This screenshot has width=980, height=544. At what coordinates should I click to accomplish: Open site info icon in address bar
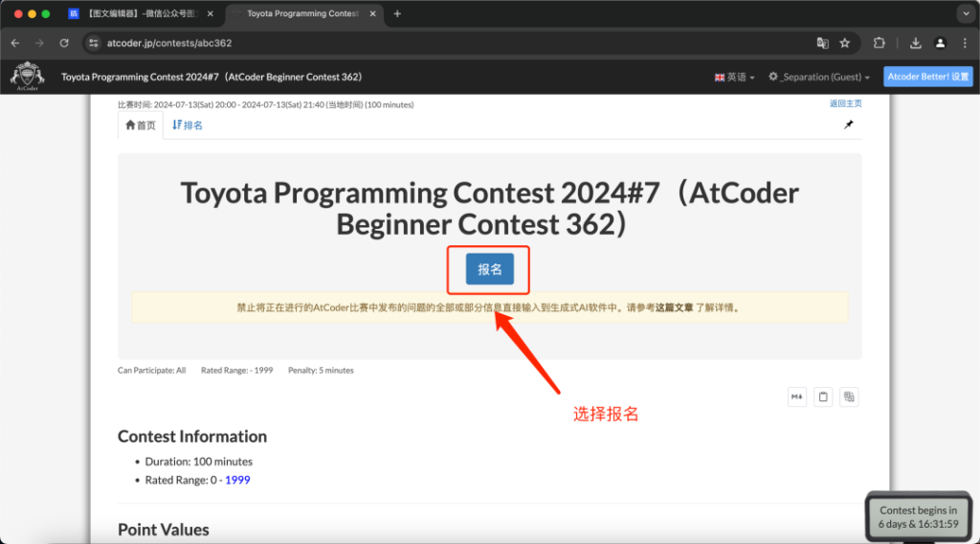tap(93, 43)
